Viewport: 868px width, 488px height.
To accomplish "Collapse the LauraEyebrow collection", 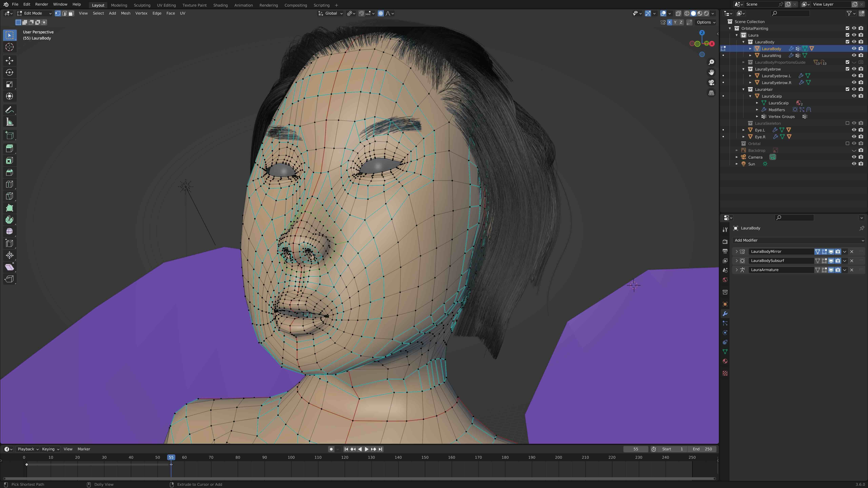I will click(x=744, y=69).
